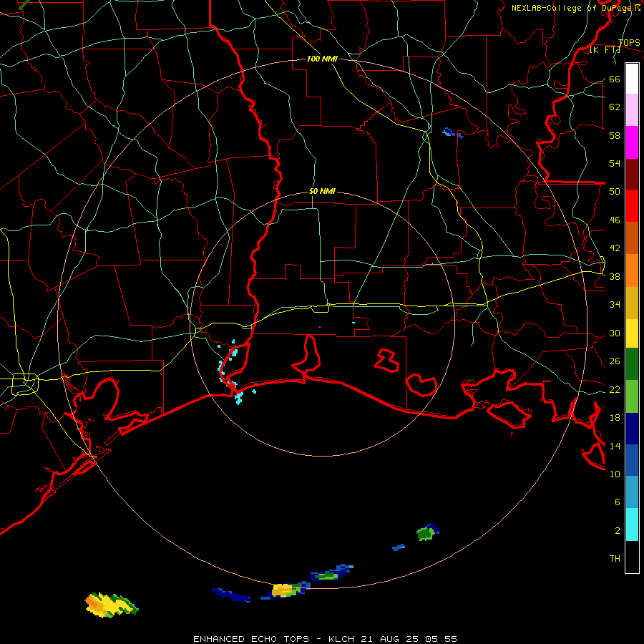Pick the cyan legend swatch near 2
Image resolution: width=644 pixels, height=644 pixels.
pos(632,525)
